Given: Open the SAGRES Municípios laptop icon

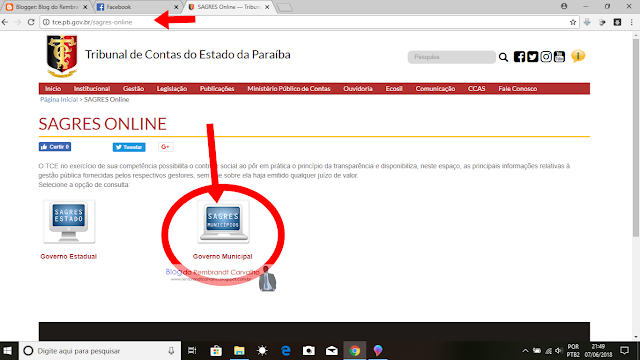Looking at the screenshot, I should [x=223, y=222].
